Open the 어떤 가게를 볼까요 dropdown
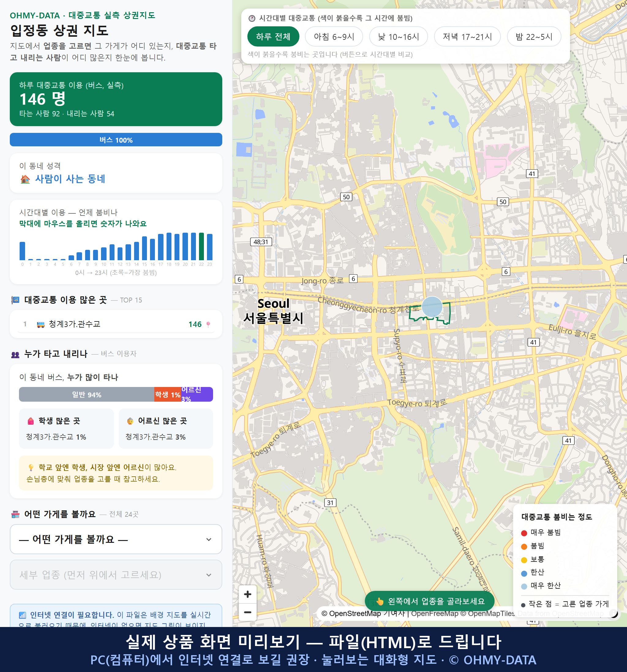The height and width of the screenshot is (672, 627). click(x=116, y=539)
